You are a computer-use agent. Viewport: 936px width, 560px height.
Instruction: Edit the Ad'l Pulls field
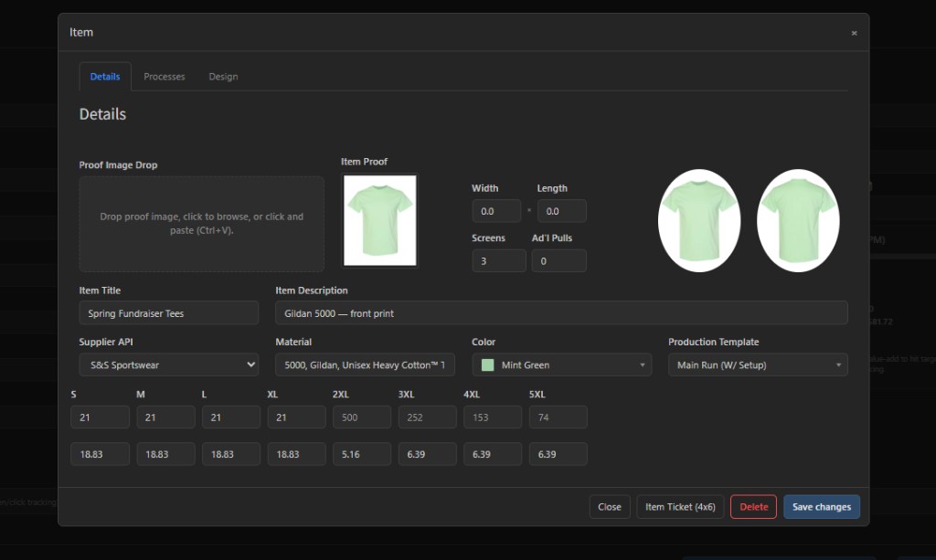558,260
